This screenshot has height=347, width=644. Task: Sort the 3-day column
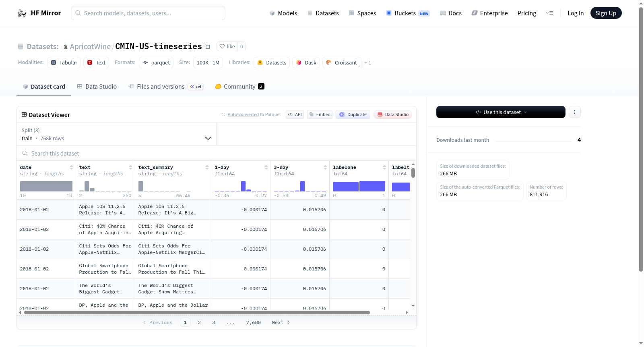pyautogui.click(x=325, y=167)
